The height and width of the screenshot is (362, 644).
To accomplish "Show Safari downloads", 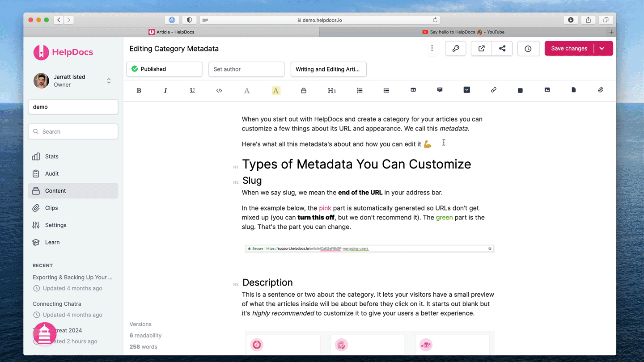I will [x=571, y=20].
